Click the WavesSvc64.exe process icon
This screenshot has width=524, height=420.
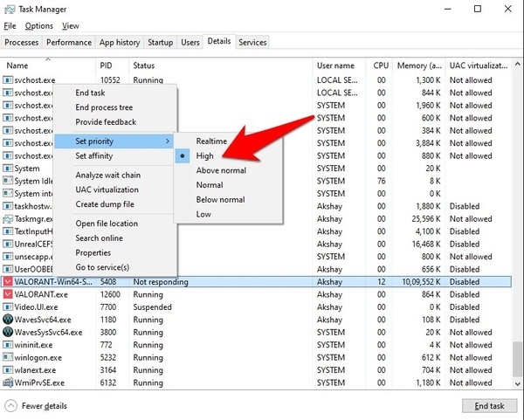coord(8,320)
